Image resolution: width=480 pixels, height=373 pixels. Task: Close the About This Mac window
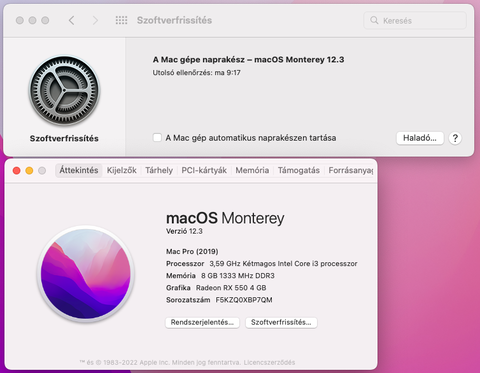[x=16, y=171]
